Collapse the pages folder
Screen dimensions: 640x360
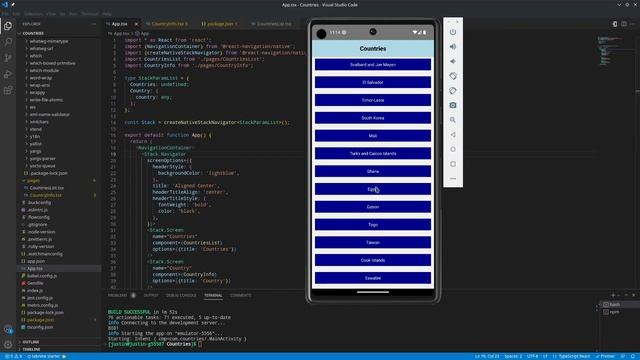33,181
